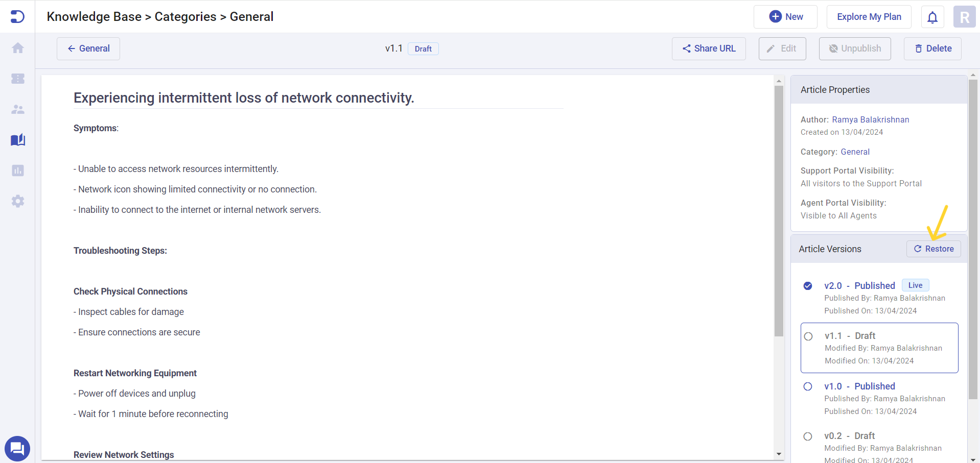Viewport: 980px width, 463px height.
Task: Click the Delete article button
Action: tap(932, 48)
